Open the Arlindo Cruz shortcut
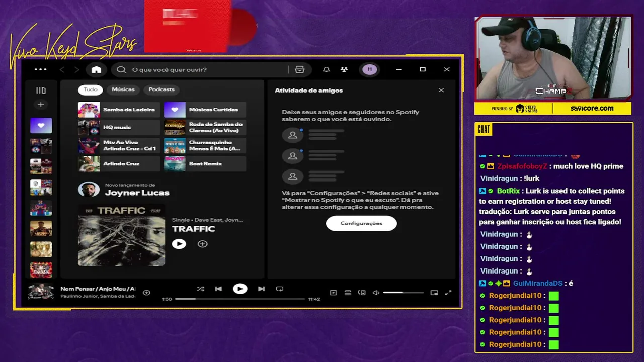 pyautogui.click(x=119, y=164)
